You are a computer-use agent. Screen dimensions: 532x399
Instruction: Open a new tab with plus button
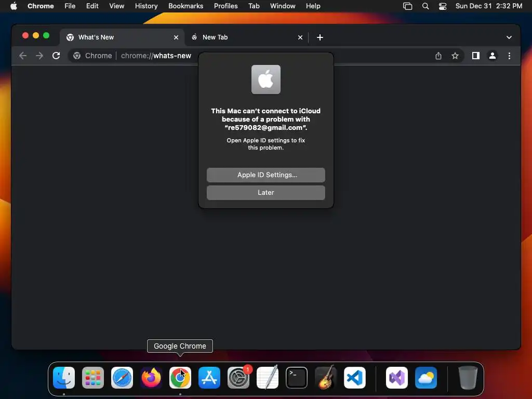click(320, 37)
